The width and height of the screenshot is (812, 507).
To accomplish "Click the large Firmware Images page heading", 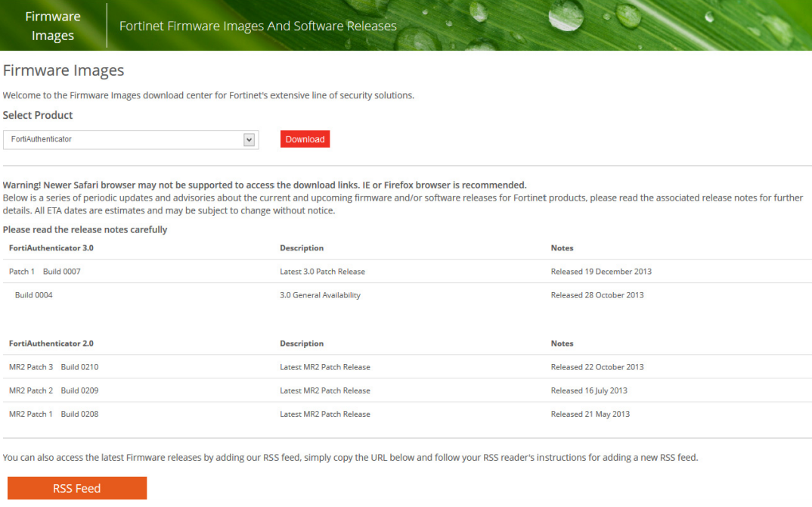I will pos(64,70).
